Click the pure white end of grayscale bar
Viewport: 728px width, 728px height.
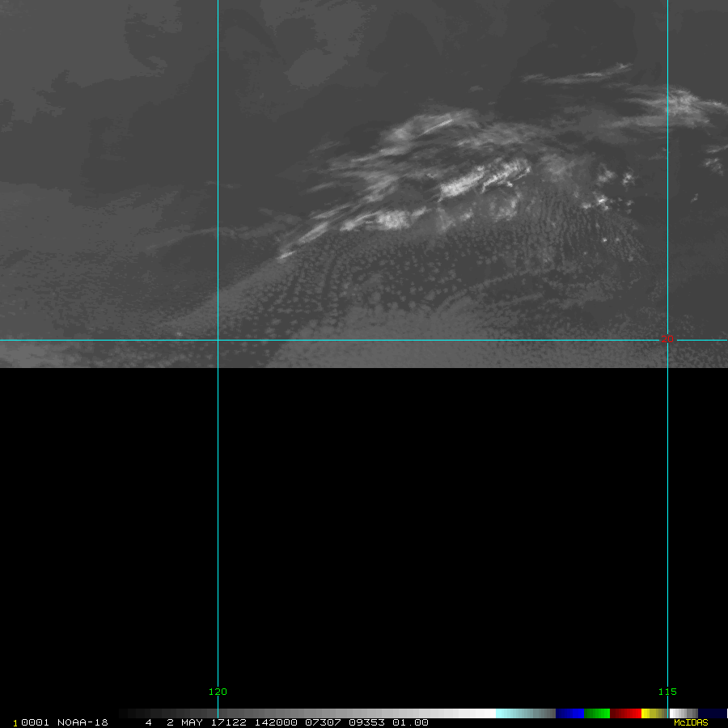485,713
